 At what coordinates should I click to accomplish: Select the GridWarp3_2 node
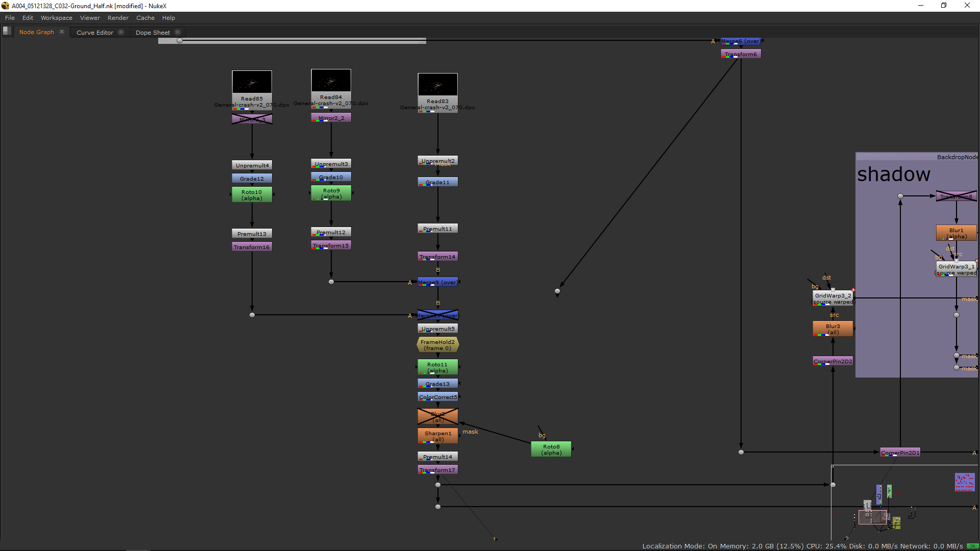tap(832, 298)
